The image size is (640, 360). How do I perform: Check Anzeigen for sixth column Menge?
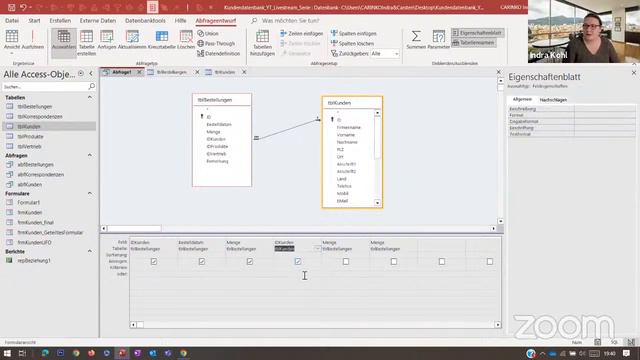(394, 261)
